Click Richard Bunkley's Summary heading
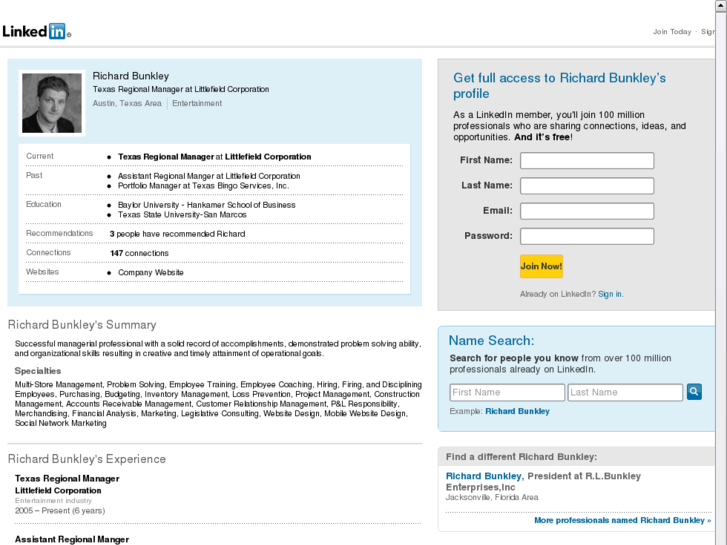 [82, 325]
